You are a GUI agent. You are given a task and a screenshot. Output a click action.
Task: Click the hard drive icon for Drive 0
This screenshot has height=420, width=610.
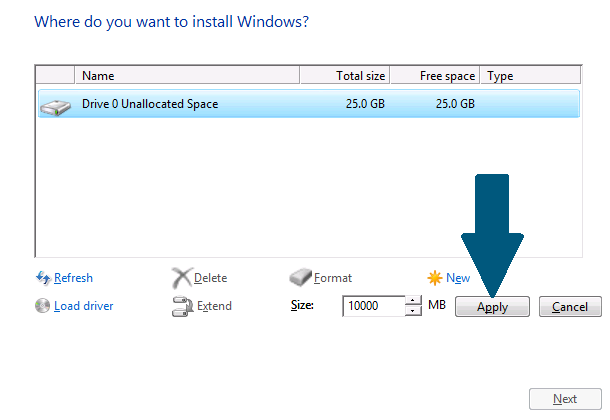tap(56, 107)
